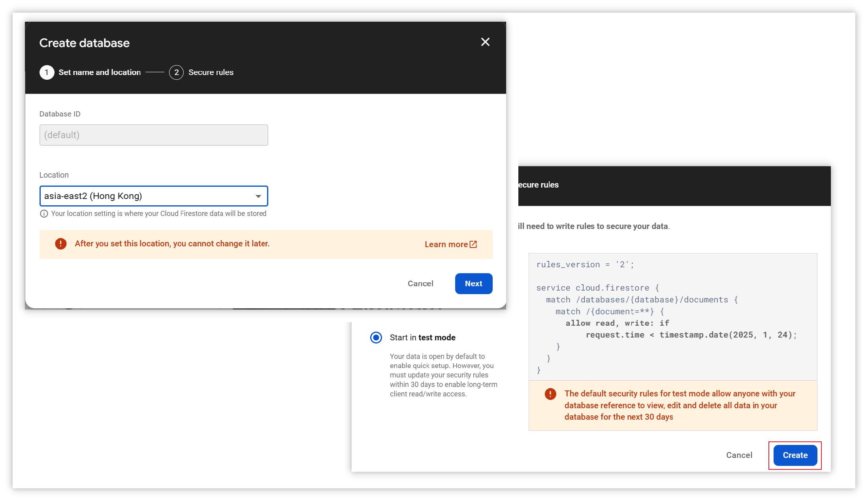The image size is (868, 501).
Task: Expand the Location dropdown arrow
Action: coord(258,196)
